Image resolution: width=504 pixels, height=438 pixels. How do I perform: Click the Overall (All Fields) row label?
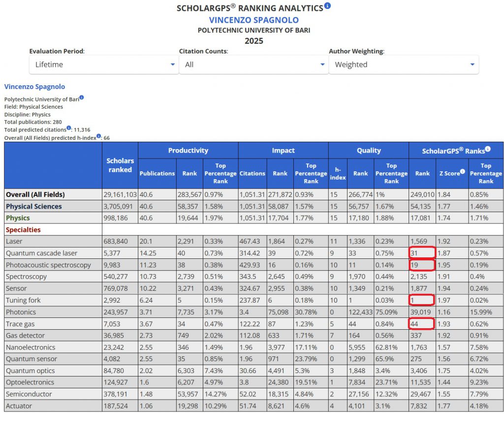[x=35, y=194]
